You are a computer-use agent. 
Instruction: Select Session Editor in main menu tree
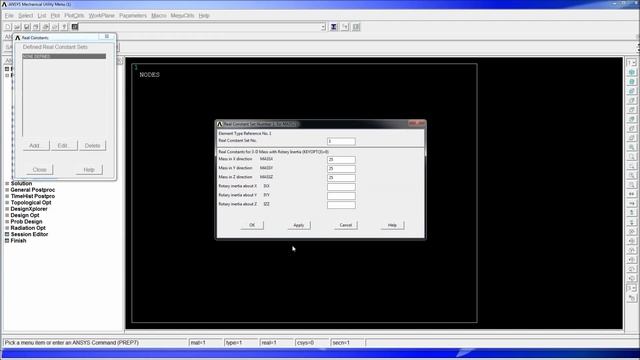point(29,234)
